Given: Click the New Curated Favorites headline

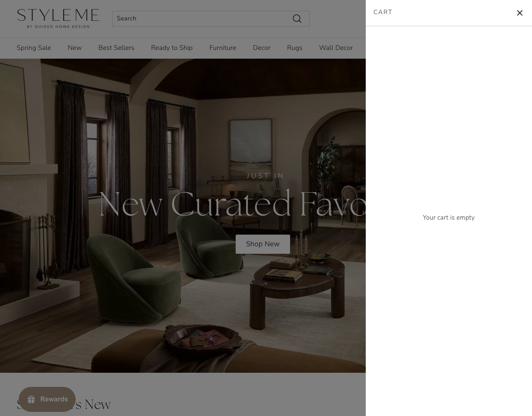Looking at the screenshot, I should [232, 204].
